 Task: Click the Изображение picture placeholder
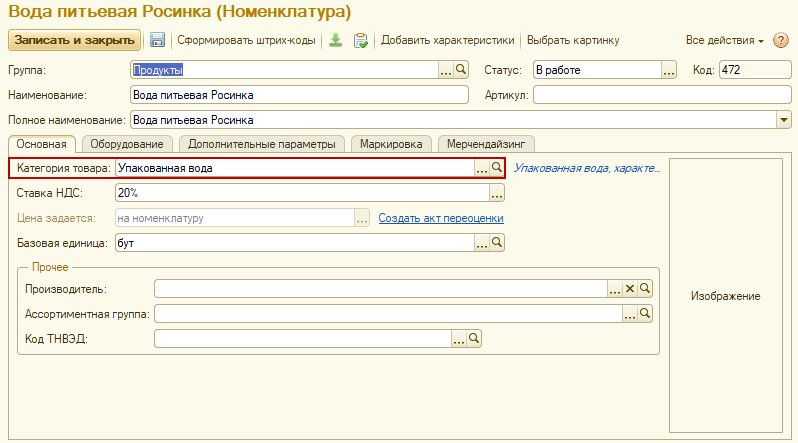726,296
